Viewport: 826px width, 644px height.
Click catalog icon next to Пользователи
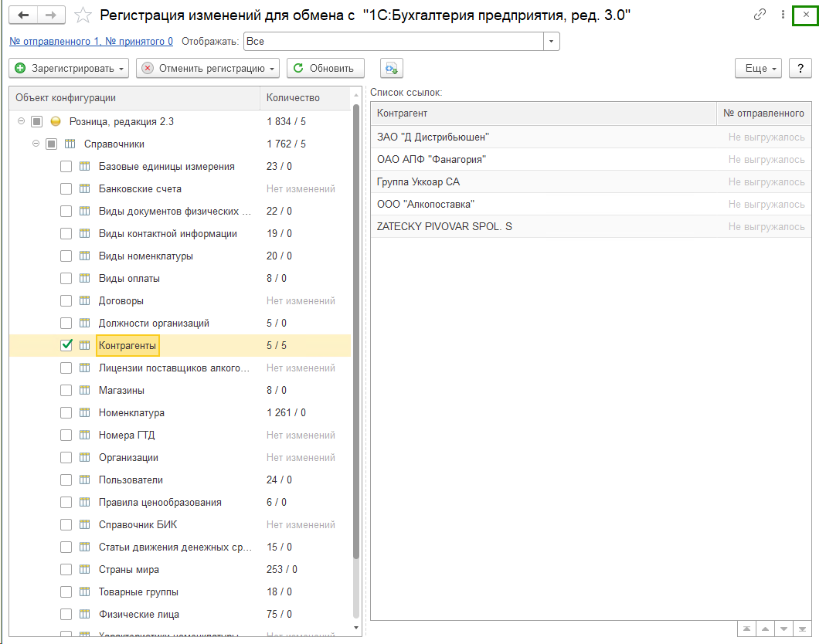click(x=85, y=480)
